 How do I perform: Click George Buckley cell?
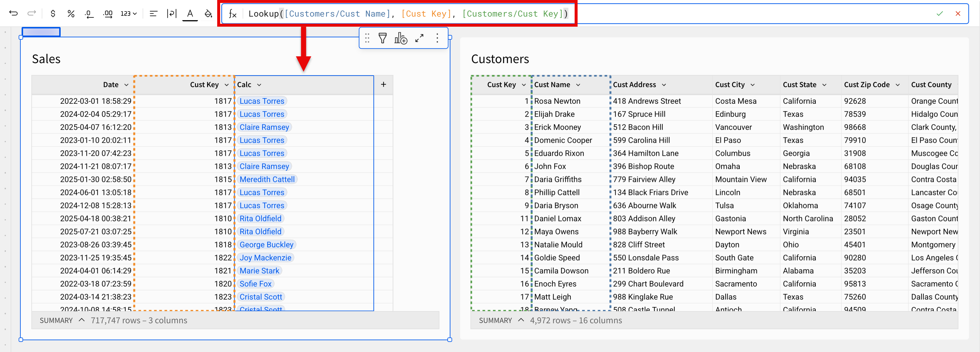pos(266,244)
